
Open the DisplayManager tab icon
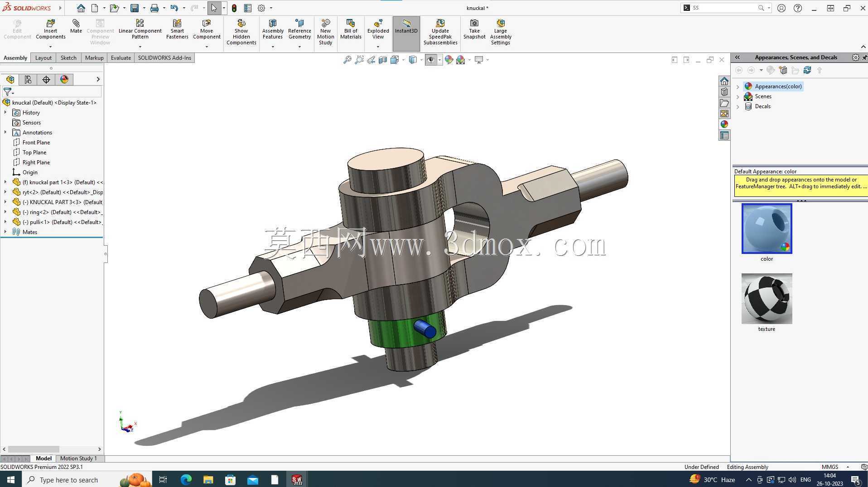[64, 80]
